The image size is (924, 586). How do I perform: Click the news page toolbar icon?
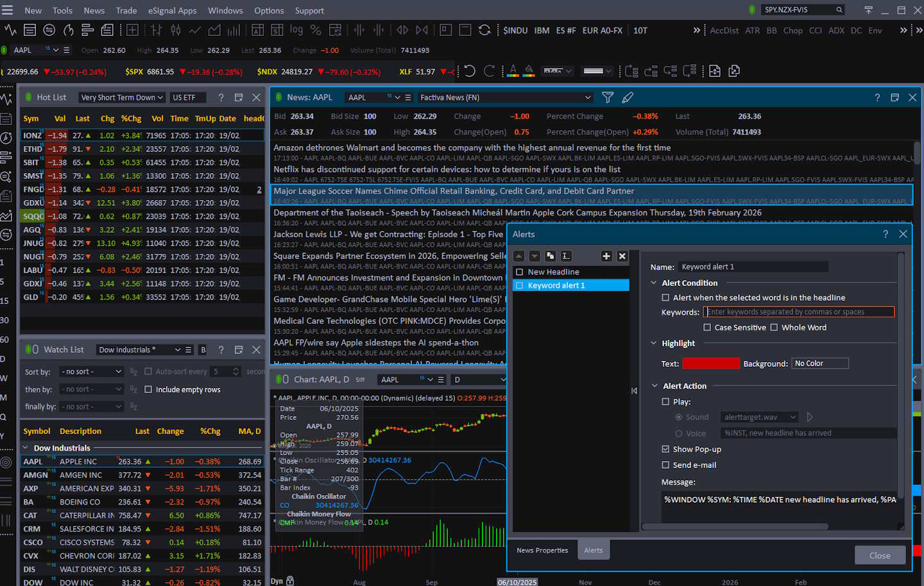pos(107,30)
